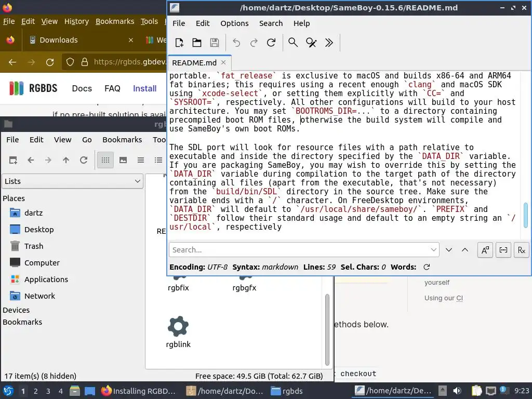Open the FAQ link on RGBDS site
This screenshot has height=399, width=532.
click(x=112, y=88)
